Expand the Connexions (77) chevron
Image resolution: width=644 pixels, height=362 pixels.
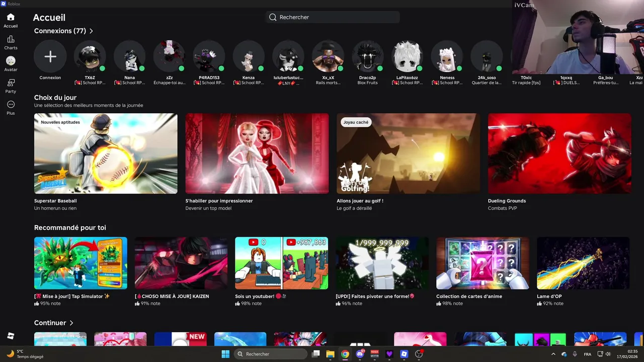[x=91, y=31]
